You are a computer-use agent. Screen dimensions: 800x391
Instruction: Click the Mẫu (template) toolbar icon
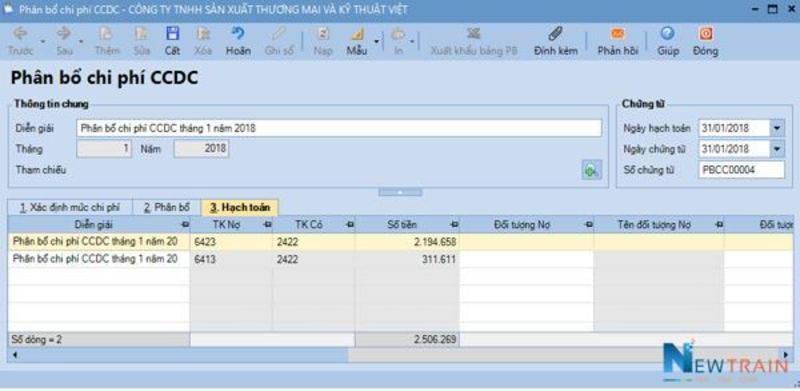357,34
